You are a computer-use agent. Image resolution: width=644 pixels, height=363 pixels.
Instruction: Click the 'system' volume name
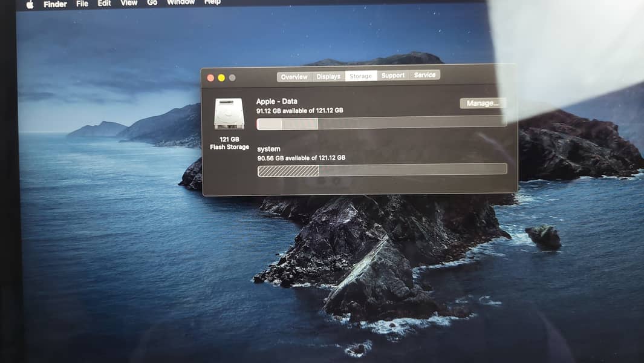[268, 149]
